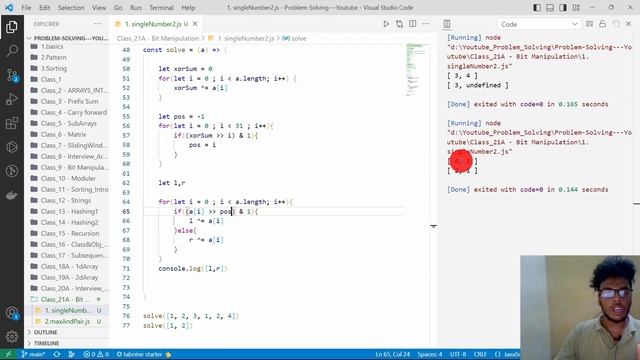Expand the TIMELINE section
Viewport: 640px width, 360px height.
(x=67, y=343)
